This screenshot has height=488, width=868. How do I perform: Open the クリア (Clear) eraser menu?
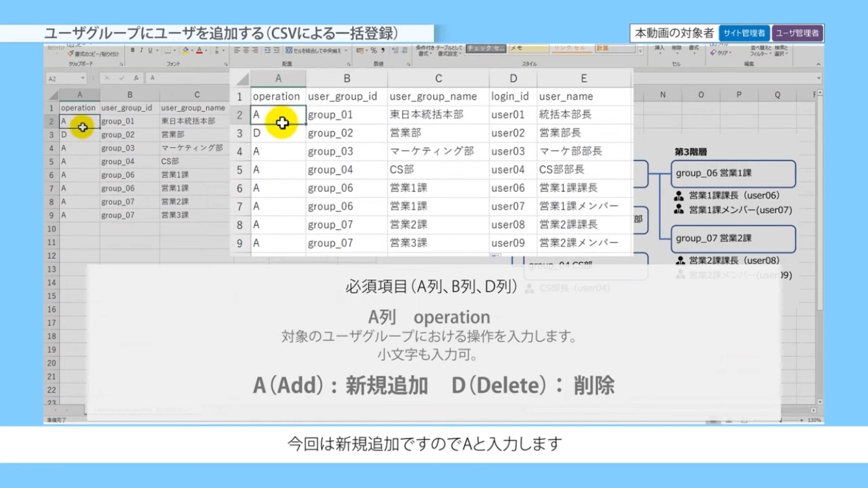point(721,53)
